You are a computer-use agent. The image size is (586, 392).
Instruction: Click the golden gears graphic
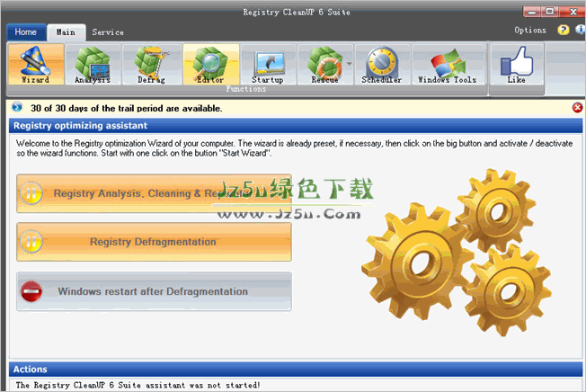point(457,253)
